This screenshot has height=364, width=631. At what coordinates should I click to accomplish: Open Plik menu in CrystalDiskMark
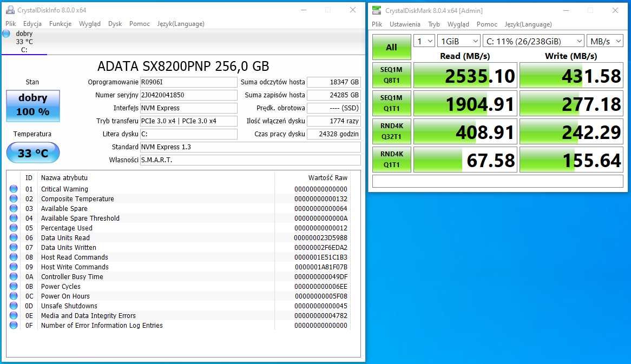[377, 24]
